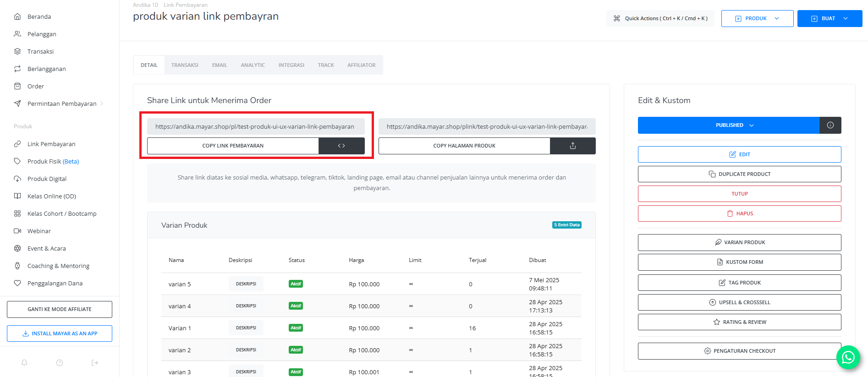This screenshot has width=868, height=377.
Task: Click Copy Halaman Produk button
Action: click(x=464, y=146)
